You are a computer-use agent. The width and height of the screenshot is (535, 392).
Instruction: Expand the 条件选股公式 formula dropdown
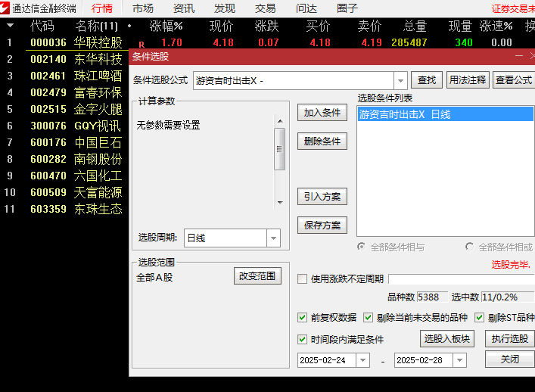[400, 81]
